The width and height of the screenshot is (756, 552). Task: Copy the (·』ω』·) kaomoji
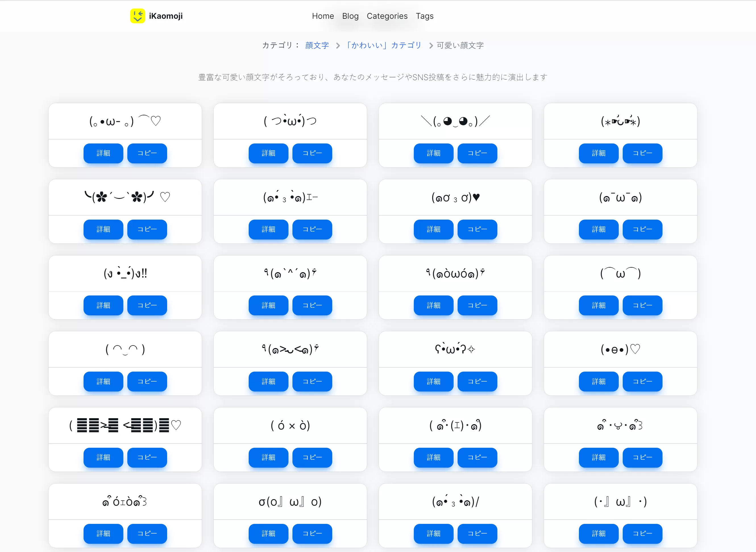642,534
